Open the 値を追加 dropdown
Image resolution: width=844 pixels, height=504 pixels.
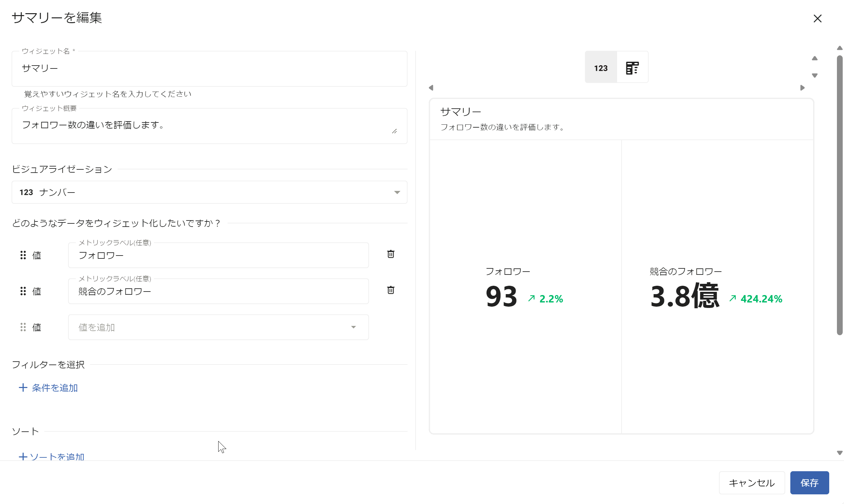218,327
